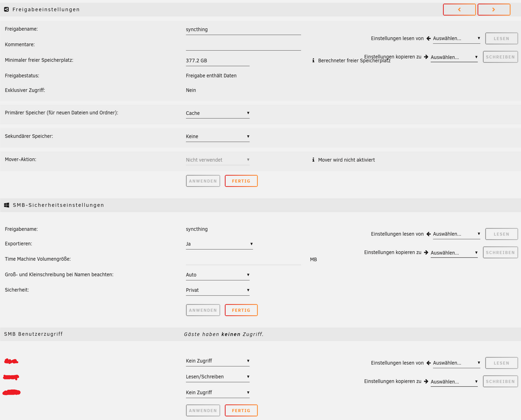Go to previous share with left arrow
Image resolution: width=521 pixels, height=420 pixels.
[x=459, y=10]
